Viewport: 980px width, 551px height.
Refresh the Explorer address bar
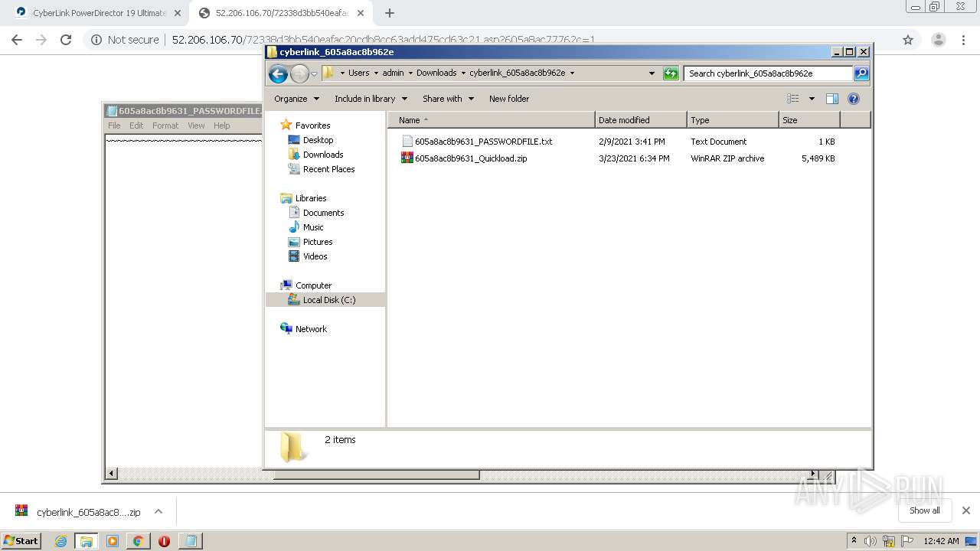(x=671, y=73)
